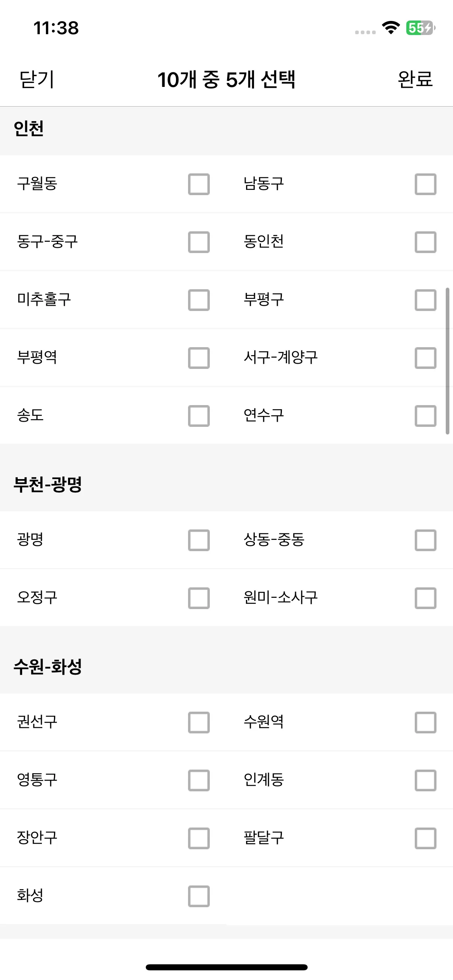Tap the 닫기 close button
This screenshot has width=453, height=980.
(x=37, y=79)
